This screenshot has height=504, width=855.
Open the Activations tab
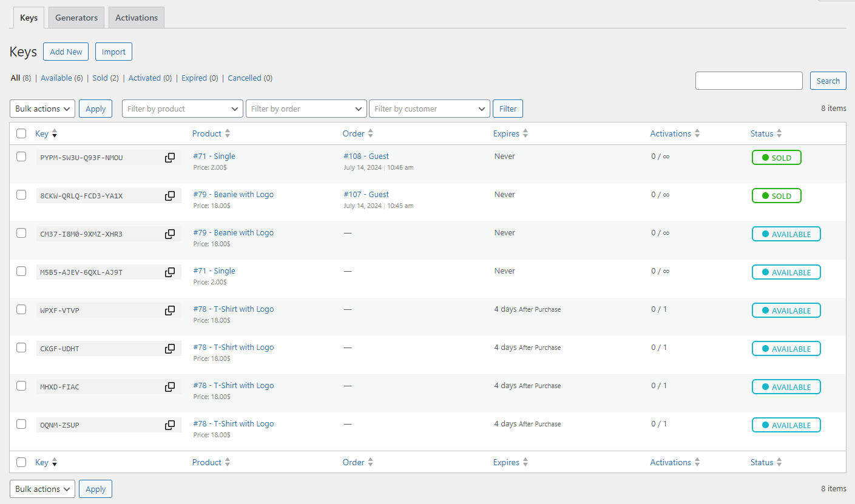click(137, 18)
